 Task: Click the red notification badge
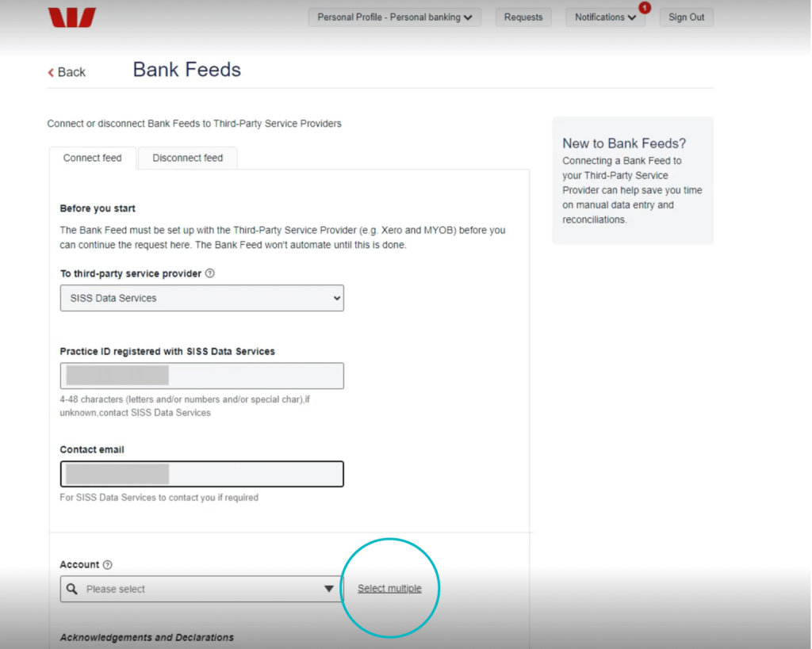(x=644, y=8)
